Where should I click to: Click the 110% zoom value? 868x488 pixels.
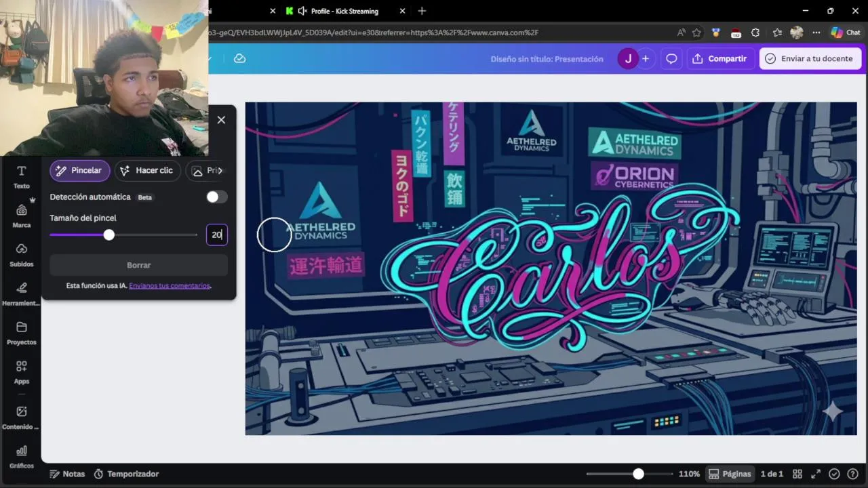tap(689, 474)
